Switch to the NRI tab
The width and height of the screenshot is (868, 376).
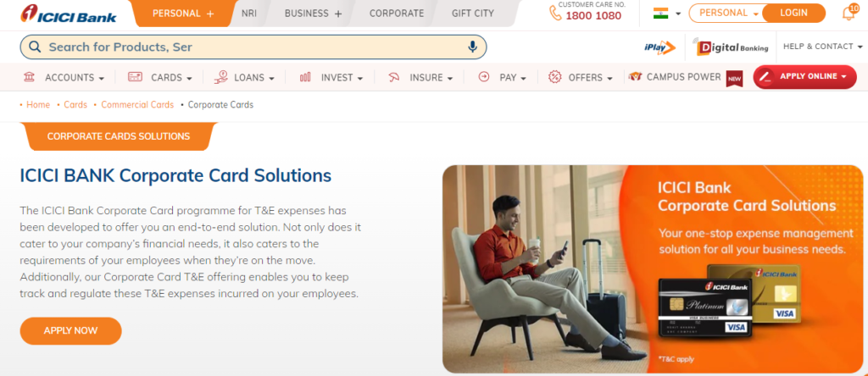(x=249, y=14)
